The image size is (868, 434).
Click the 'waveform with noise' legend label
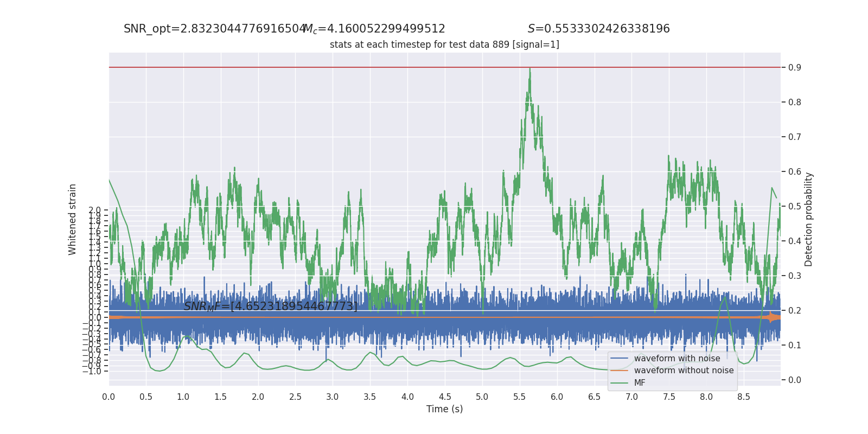pos(677,359)
